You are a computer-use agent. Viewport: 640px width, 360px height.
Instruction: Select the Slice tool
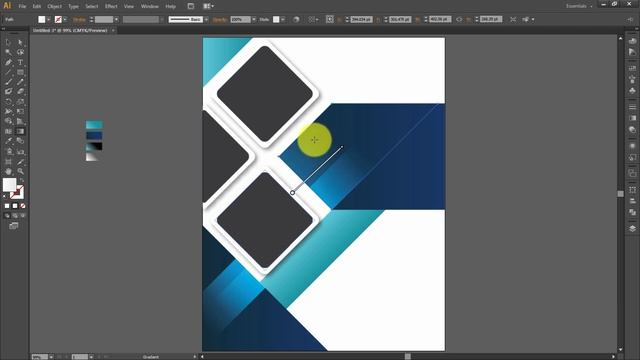pos(20,161)
